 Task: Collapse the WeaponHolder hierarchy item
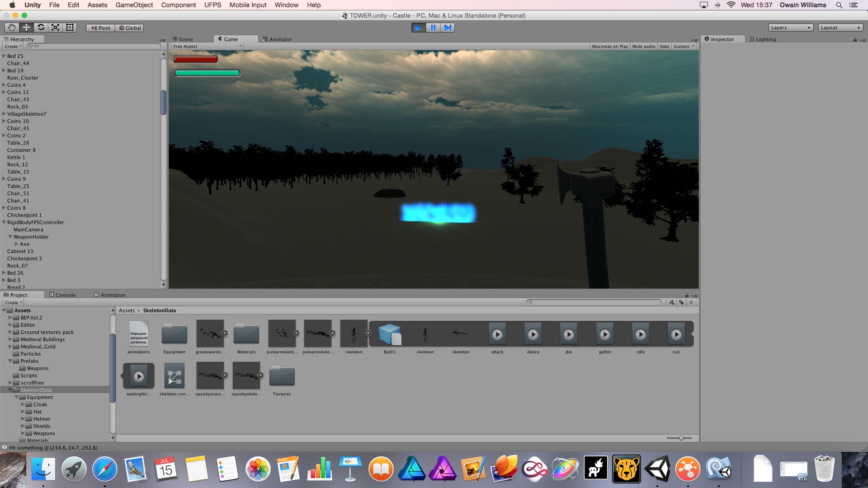[x=10, y=237]
